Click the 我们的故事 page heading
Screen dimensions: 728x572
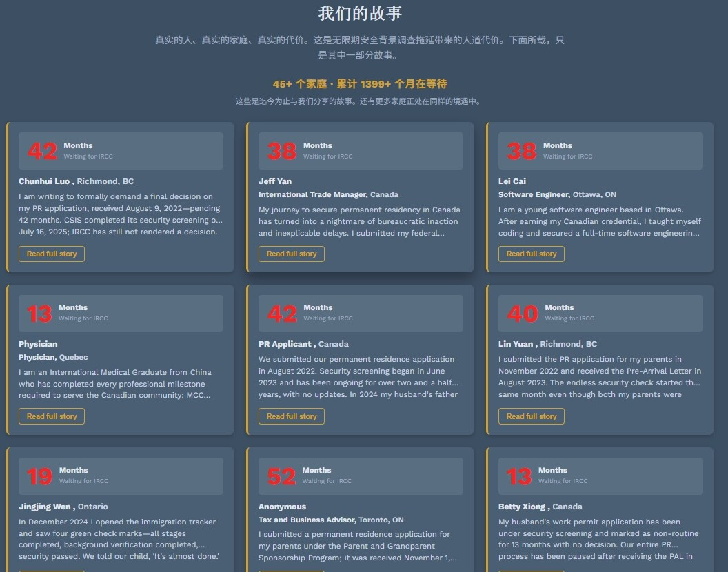[360, 13]
